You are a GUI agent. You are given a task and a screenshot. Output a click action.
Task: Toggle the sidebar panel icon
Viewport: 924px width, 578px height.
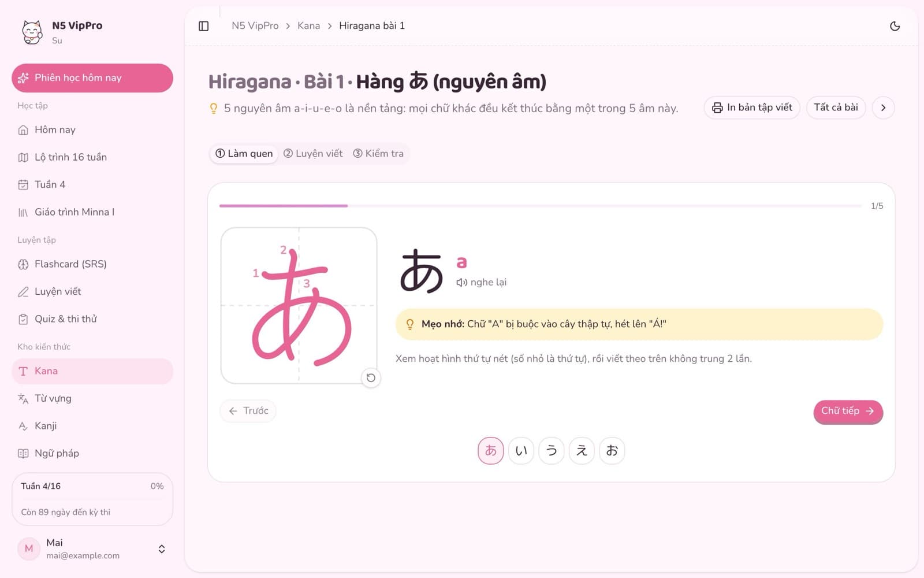203,26
